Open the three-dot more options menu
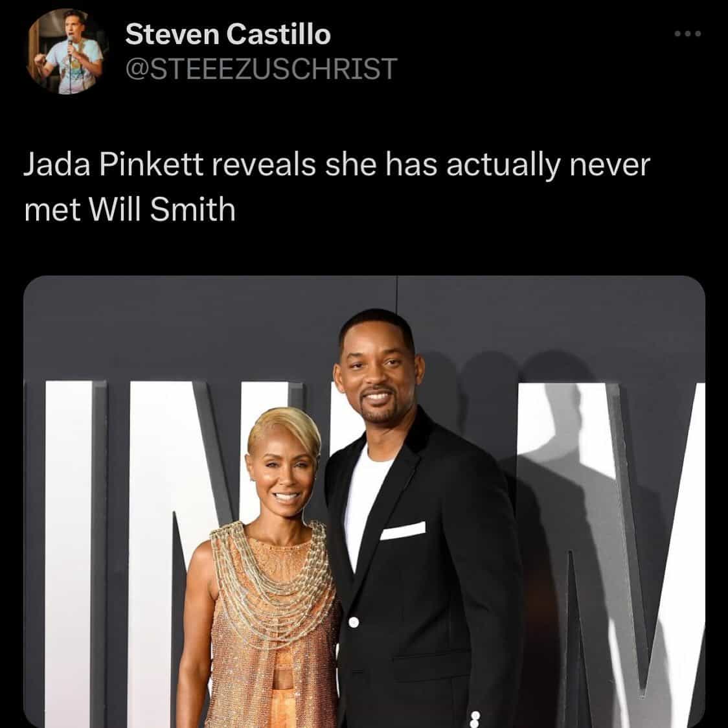728x728 pixels. (x=688, y=34)
